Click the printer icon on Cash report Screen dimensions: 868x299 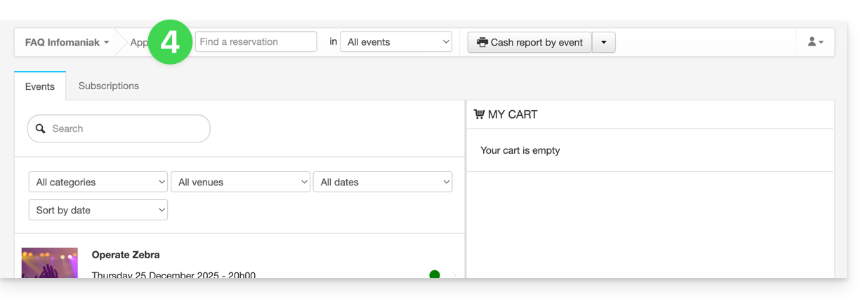[482, 42]
